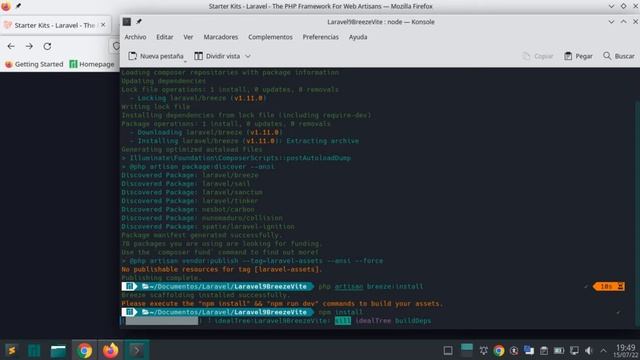Click 'Discovered Package: laravel/breeze' line

pyautogui.click(x=190, y=175)
